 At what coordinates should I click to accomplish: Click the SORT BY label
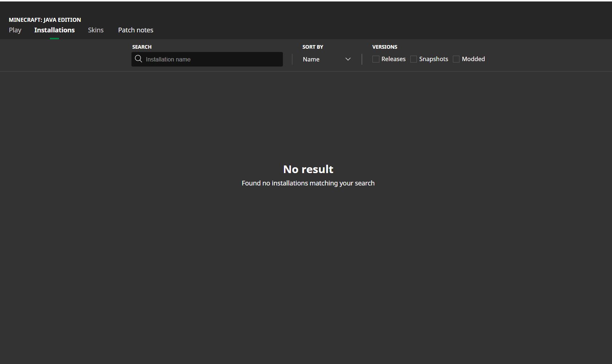tap(313, 47)
